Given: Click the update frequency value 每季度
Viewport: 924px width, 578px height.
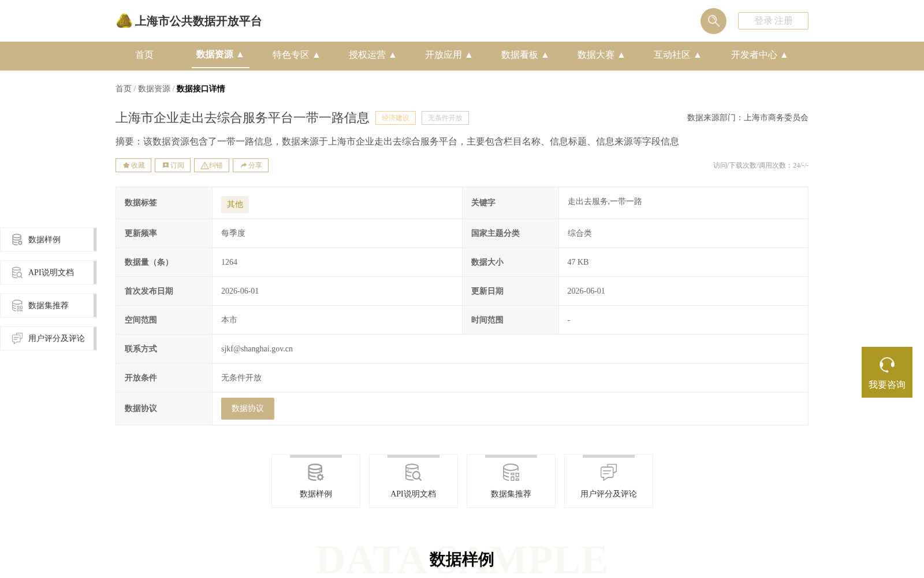Looking at the screenshot, I should coord(233,233).
